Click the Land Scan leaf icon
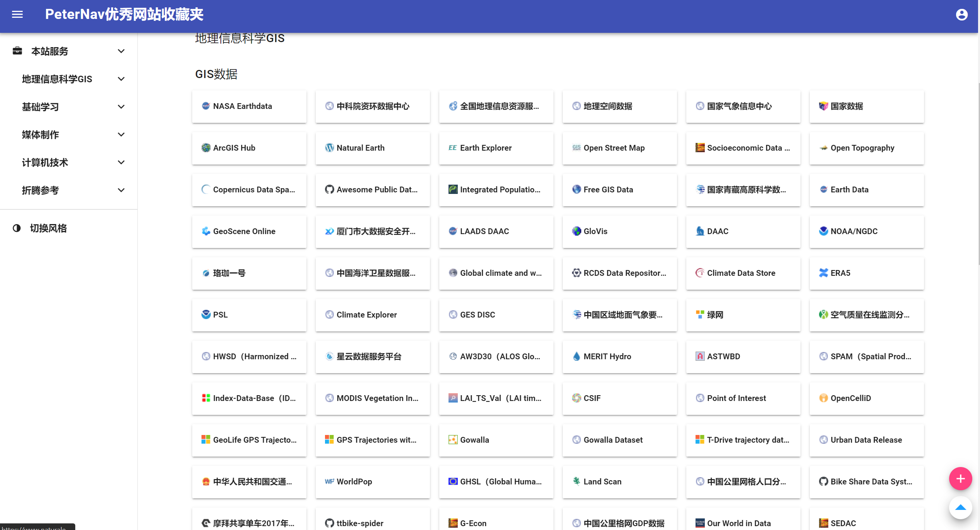The height and width of the screenshot is (530, 980). pyautogui.click(x=576, y=481)
